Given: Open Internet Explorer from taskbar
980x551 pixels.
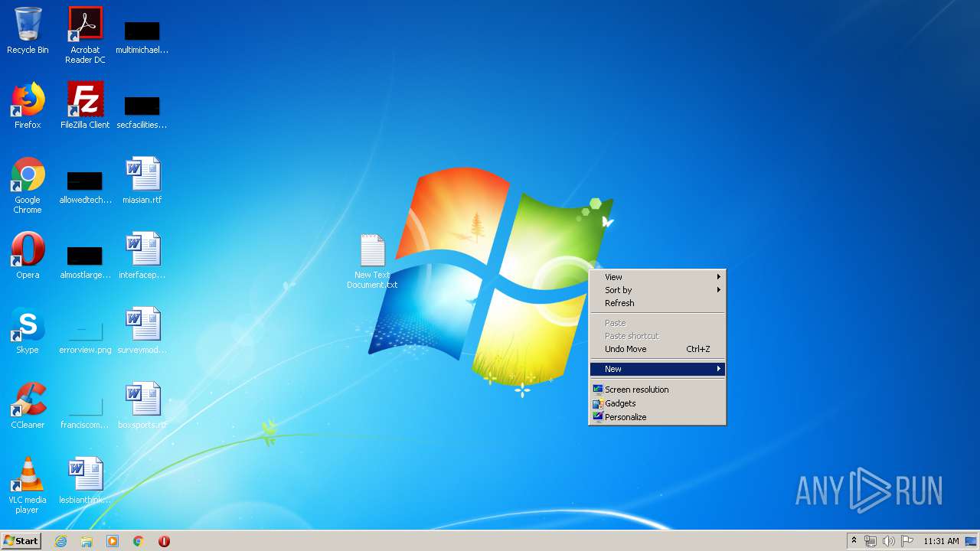Looking at the screenshot, I should [60, 541].
